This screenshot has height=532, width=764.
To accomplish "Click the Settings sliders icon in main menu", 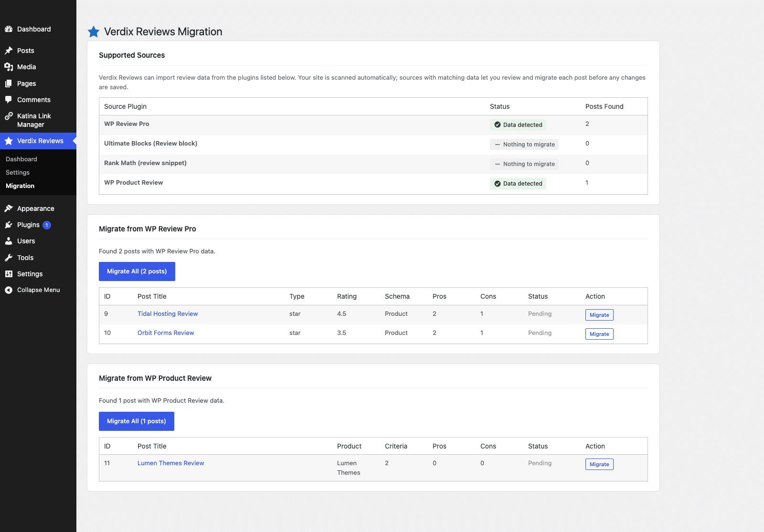I will [x=9, y=274].
